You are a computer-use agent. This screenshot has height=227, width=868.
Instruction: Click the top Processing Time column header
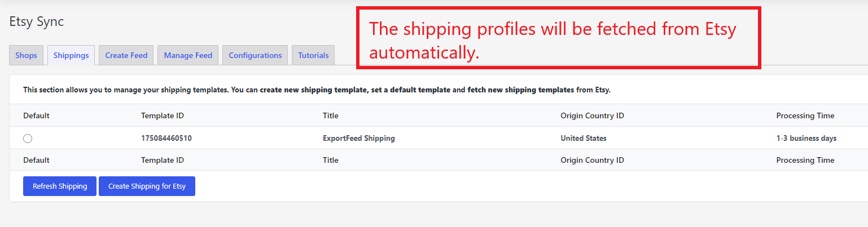(x=805, y=115)
